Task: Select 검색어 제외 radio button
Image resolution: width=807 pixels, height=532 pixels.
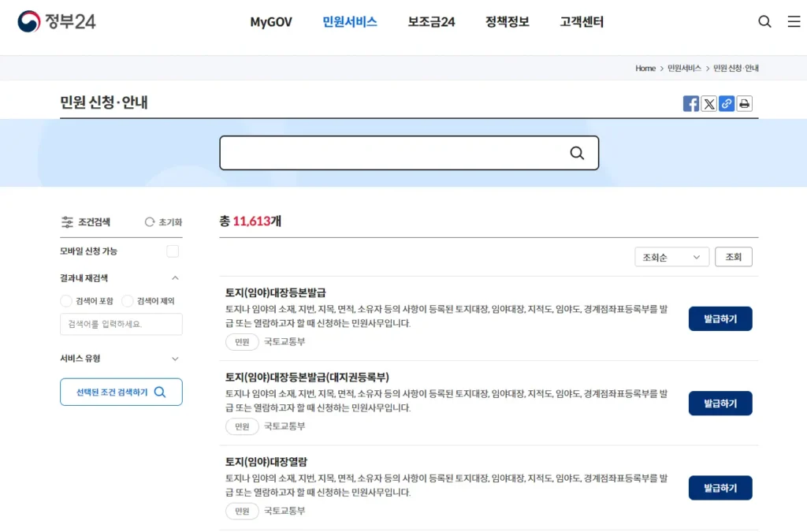Action: pyautogui.click(x=128, y=301)
